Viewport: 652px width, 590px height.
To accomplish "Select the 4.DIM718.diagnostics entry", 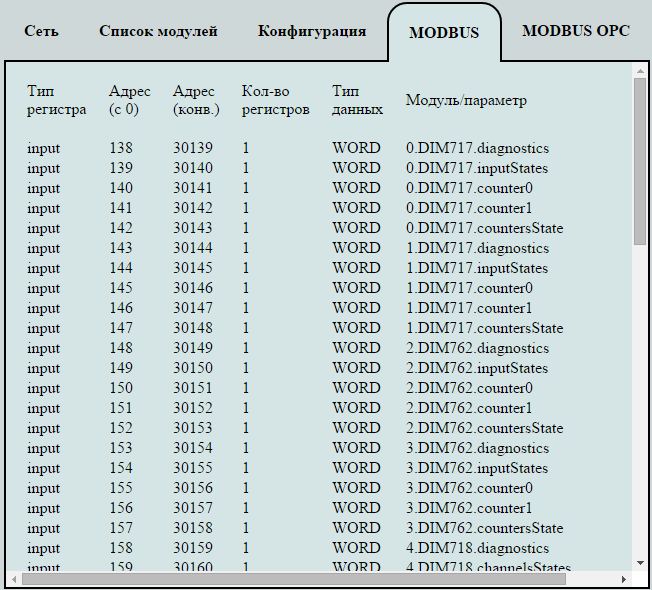I will pos(477,548).
